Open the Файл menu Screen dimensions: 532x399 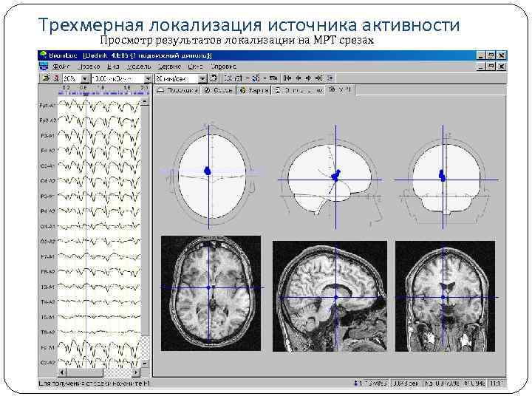click(61, 66)
